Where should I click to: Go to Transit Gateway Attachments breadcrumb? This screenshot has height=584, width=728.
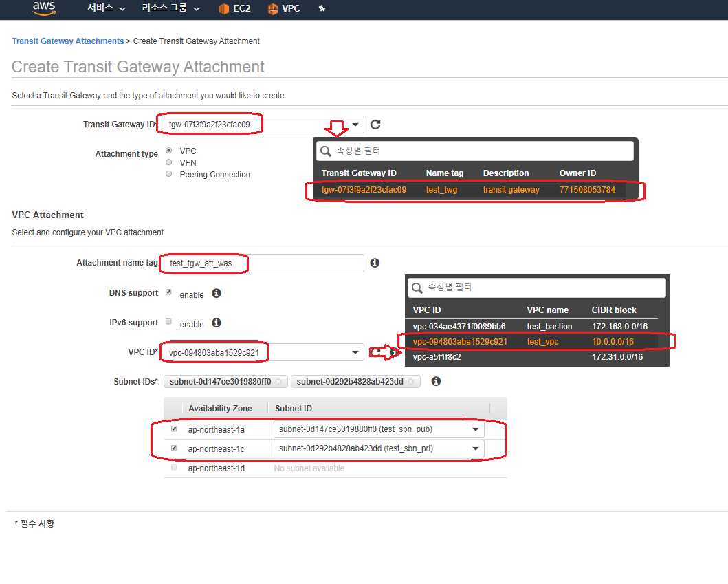(x=68, y=41)
